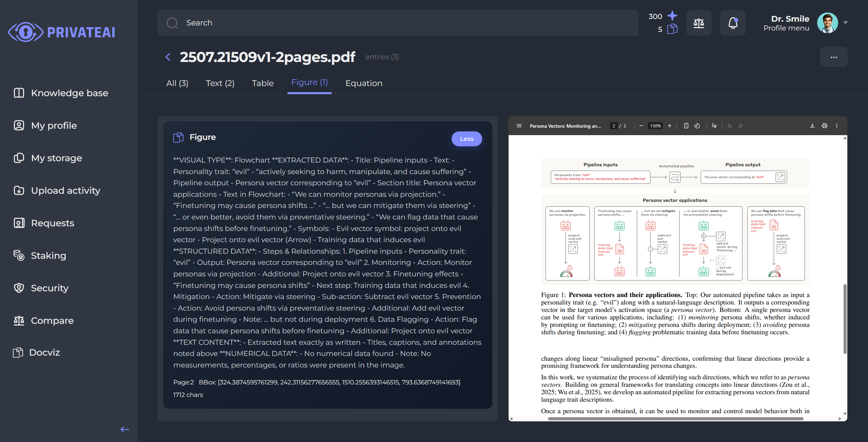The width and height of the screenshot is (868, 442).
Task: Switch to the Equation tab
Action: (x=363, y=83)
